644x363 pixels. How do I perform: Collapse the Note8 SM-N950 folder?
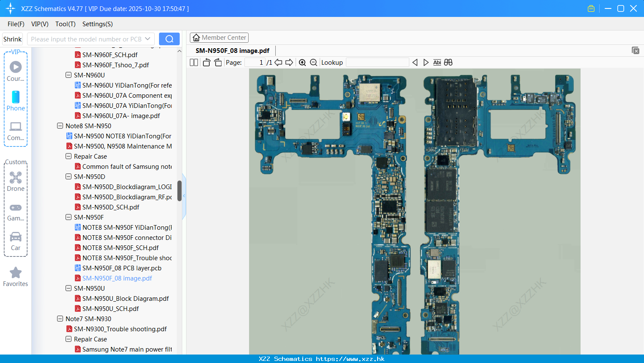pos(60,126)
